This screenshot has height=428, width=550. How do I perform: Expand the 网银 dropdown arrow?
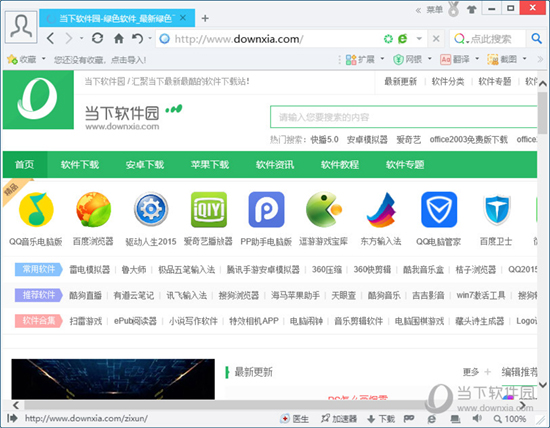click(430, 59)
